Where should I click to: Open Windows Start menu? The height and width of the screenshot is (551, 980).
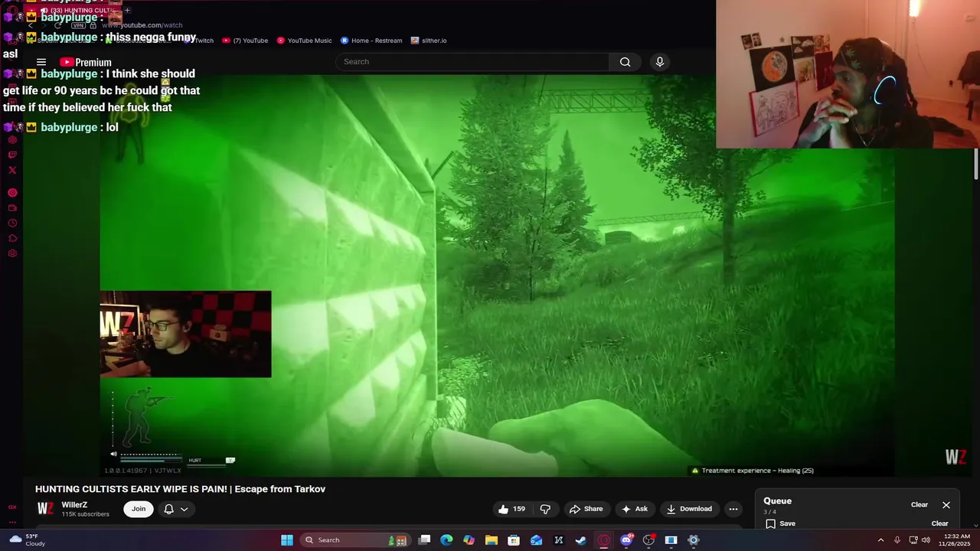[x=287, y=540]
